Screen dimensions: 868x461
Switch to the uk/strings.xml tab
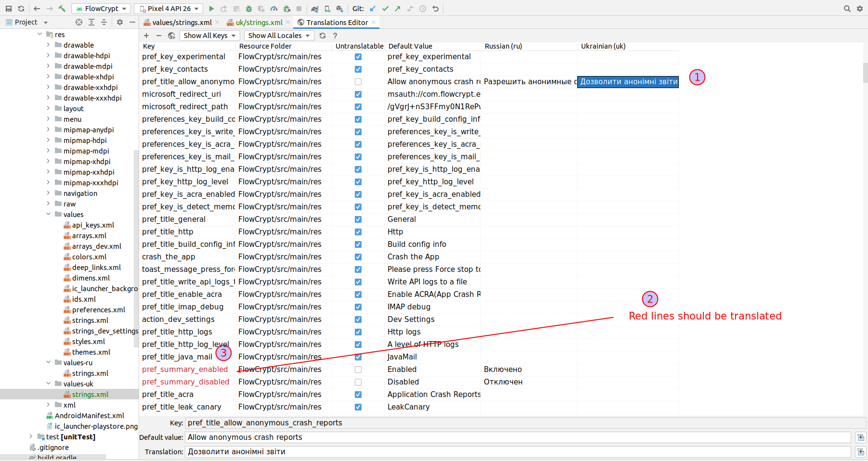click(x=259, y=22)
